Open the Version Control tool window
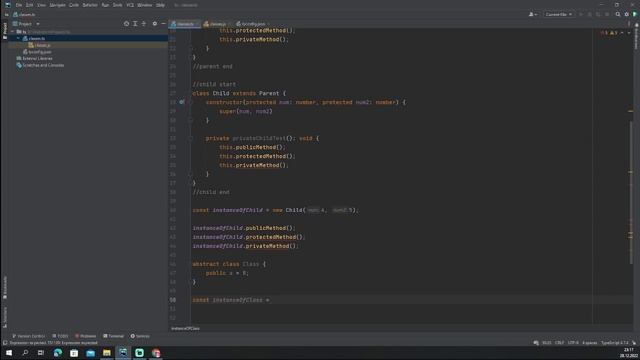The height and width of the screenshot is (360, 640). pos(28,336)
